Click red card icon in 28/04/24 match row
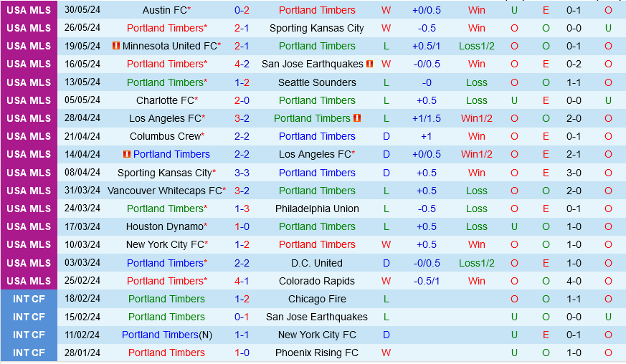The image size is (626, 364). pos(357,118)
